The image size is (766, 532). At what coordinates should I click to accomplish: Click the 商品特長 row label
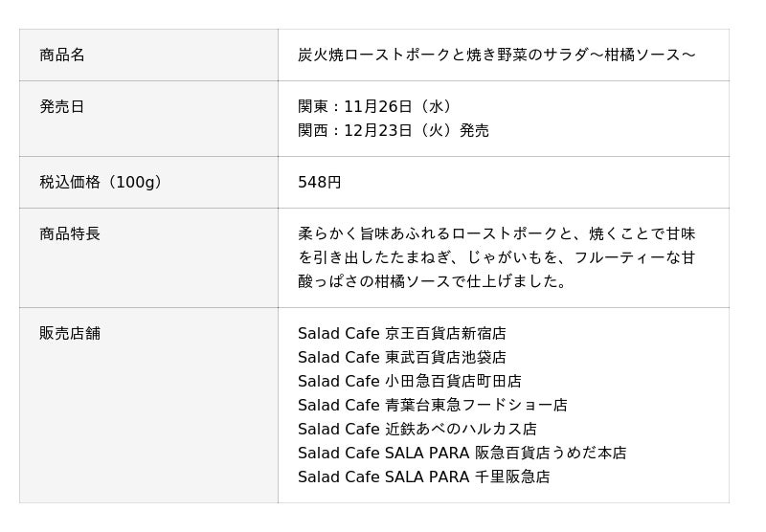[70, 233]
